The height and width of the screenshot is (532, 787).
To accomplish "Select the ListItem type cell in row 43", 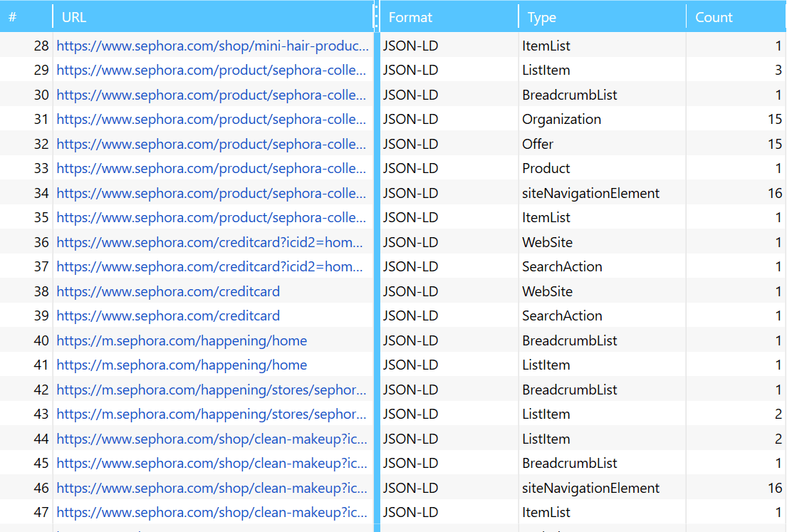I will [x=603, y=414].
